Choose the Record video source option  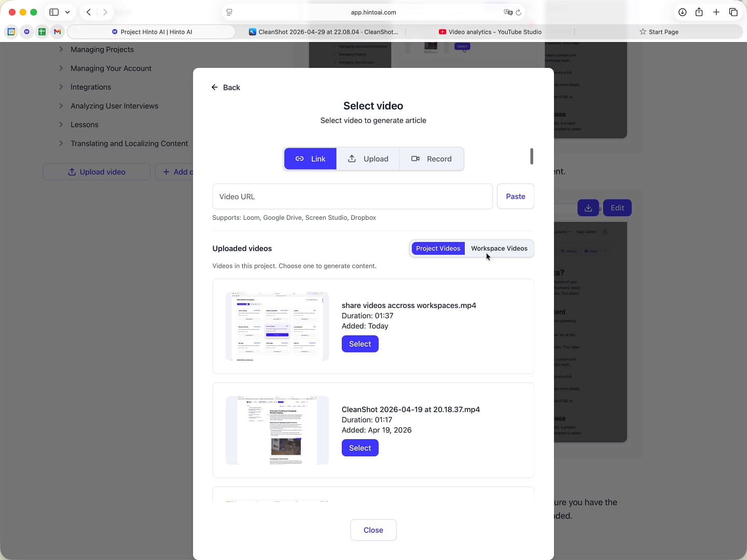click(x=432, y=159)
